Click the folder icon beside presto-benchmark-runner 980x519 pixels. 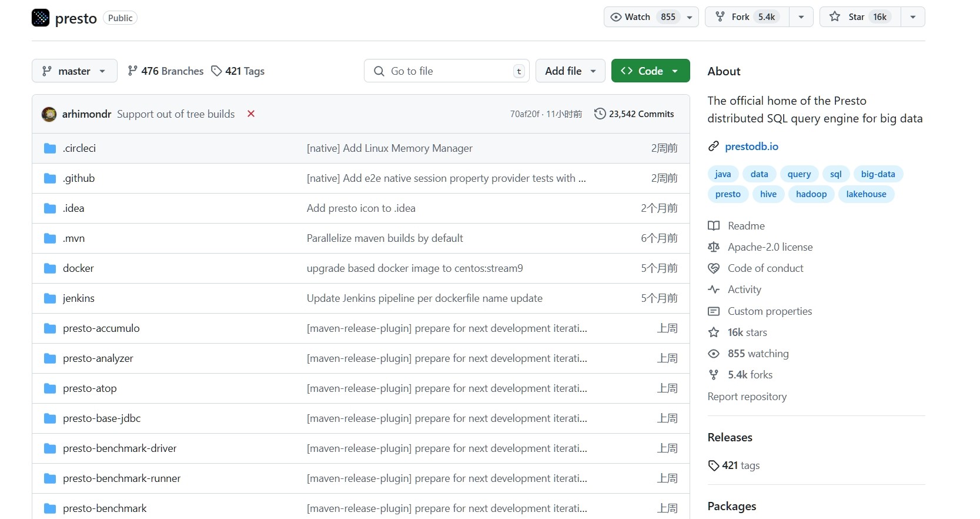pyautogui.click(x=50, y=478)
